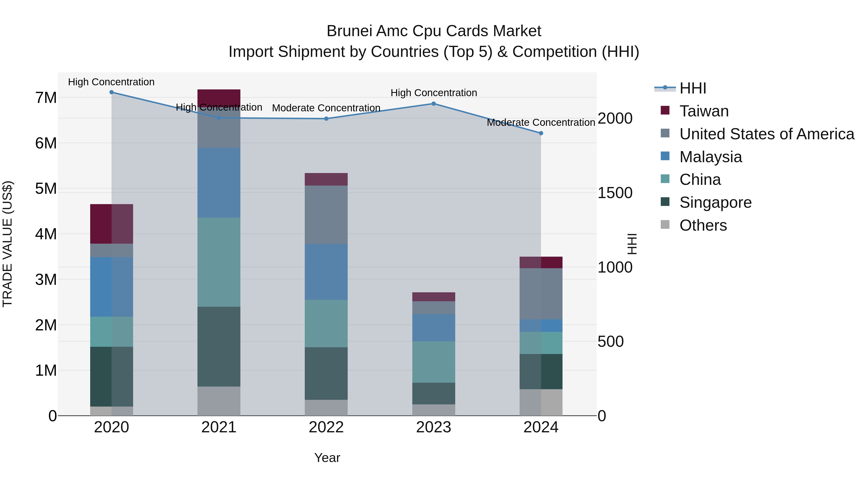Click the 2021 Singapore bar segment
The image size is (868, 488).
(x=219, y=347)
